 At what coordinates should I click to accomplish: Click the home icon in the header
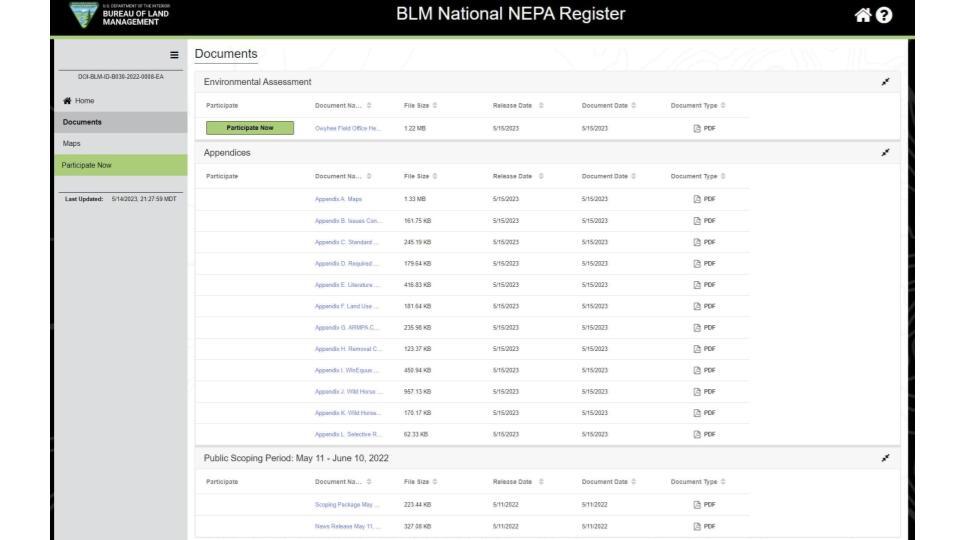tap(863, 16)
